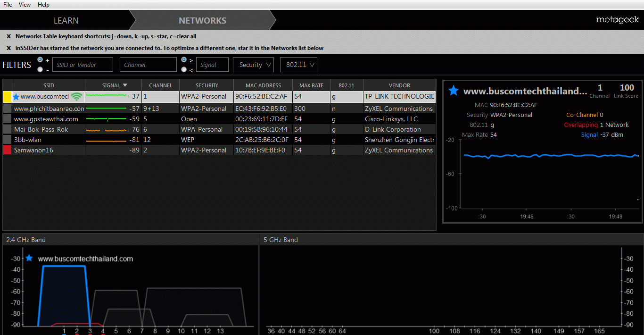Dismiss the keyboard shortcuts tip
The image size is (644, 335).
click(x=8, y=36)
